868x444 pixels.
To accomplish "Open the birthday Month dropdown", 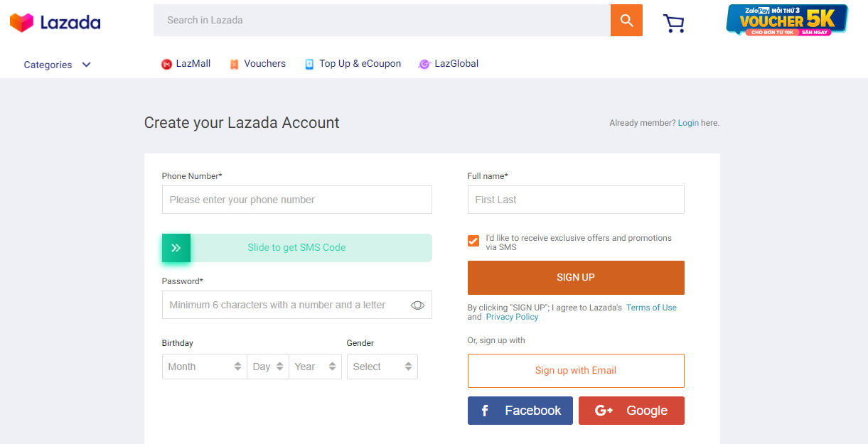I will click(205, 367).
